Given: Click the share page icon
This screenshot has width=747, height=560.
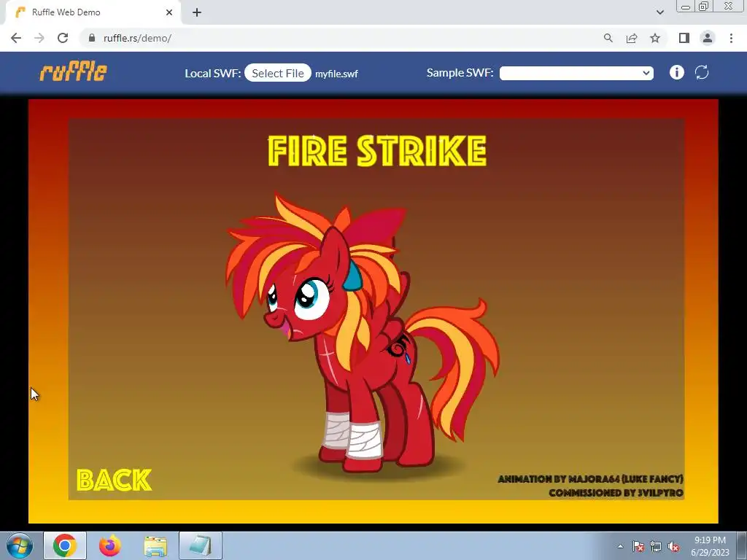Looking at the screenshot, I should pos(632,38).
